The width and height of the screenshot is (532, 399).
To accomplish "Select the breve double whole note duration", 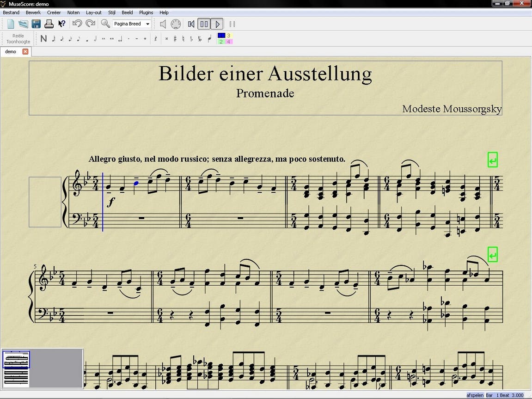I will [112, 39].
